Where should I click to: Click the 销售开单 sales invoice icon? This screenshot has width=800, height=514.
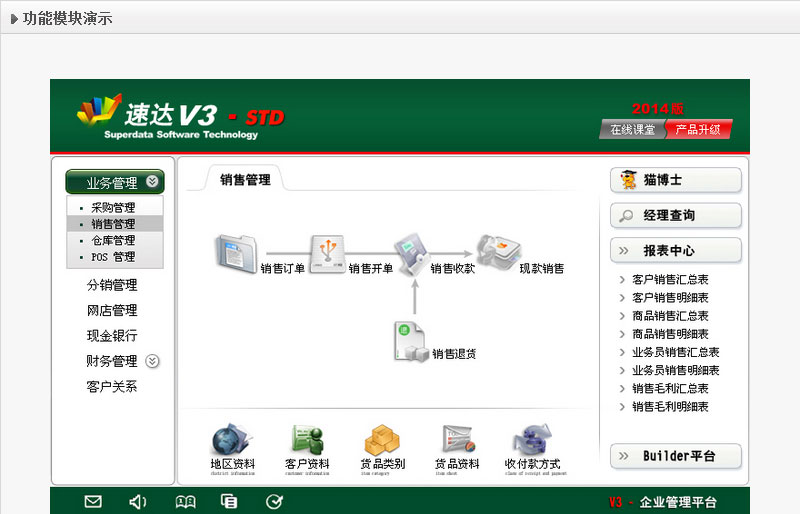click(x=327, y=254)
